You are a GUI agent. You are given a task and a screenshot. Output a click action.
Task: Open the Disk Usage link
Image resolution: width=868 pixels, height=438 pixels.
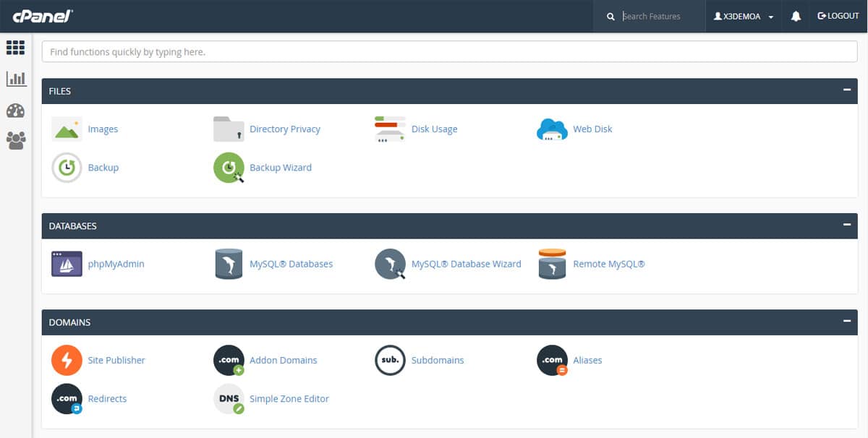(x=434, y=129)
